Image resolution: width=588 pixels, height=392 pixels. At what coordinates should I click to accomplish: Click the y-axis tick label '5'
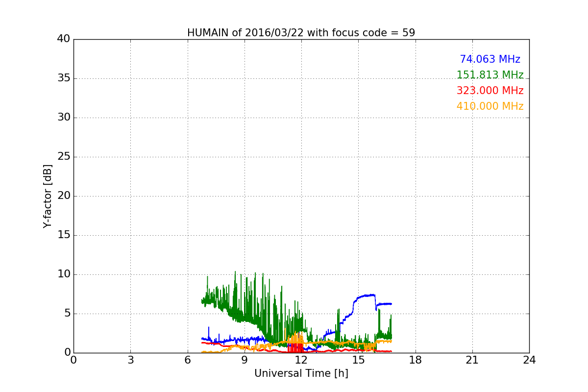[x=67, y=314]
